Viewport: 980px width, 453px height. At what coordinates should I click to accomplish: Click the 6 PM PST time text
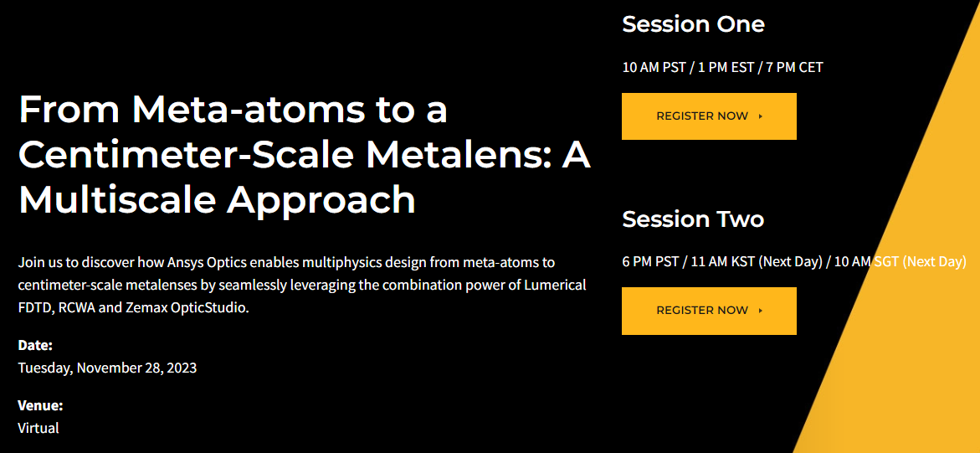(x=650, y=261)
